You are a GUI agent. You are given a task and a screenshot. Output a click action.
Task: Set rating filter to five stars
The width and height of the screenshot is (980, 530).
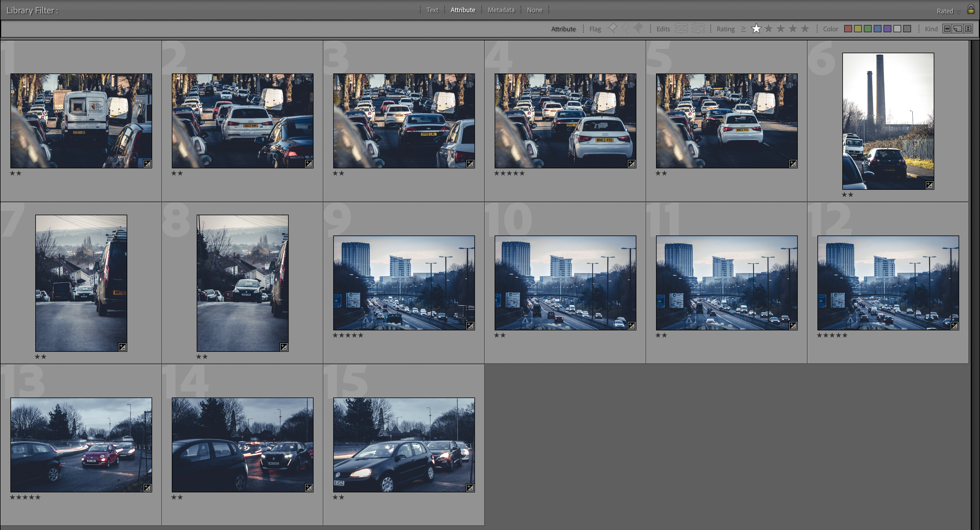805,29
